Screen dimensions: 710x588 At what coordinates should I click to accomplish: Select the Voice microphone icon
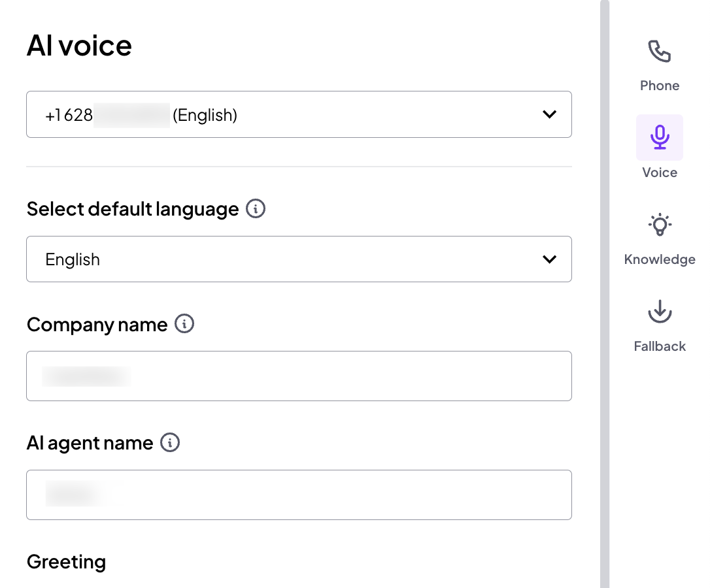(660, 137)
